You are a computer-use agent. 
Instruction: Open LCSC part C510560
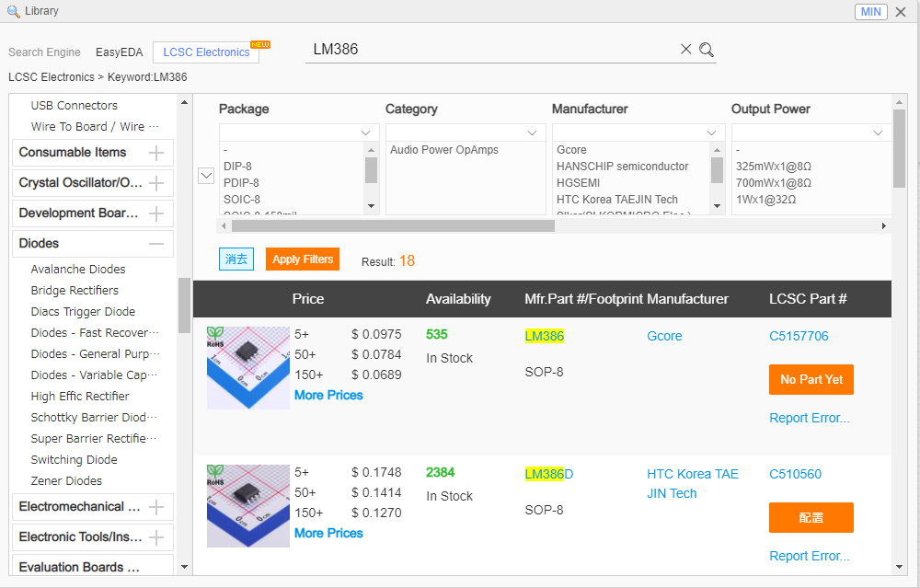pyautogui.click(x=795, y=474)
